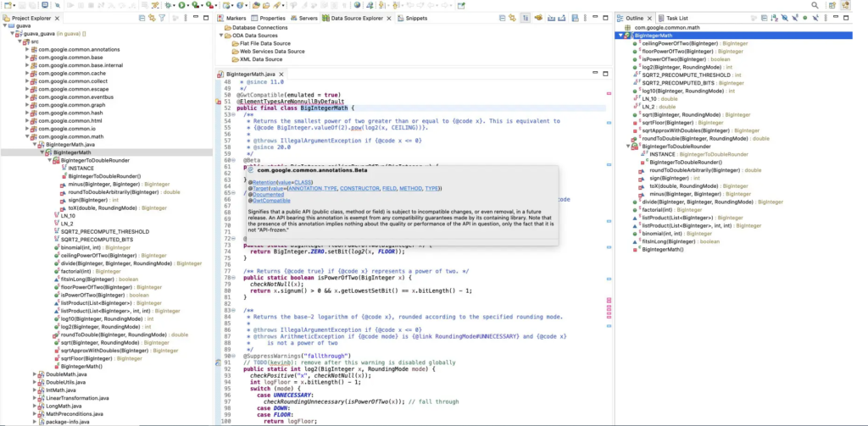Open Project Explorer view menu dots

click(186, 18)
